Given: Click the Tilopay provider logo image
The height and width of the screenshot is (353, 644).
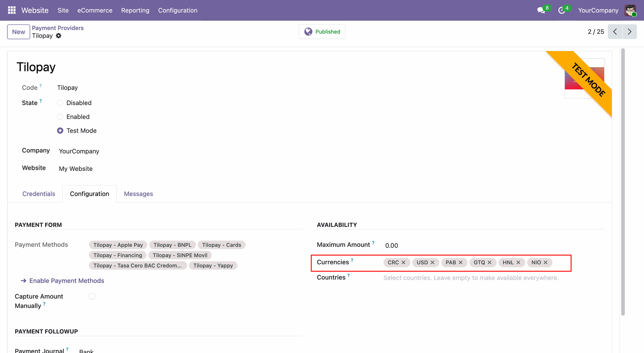Looking at the screenshot, I should coord(584,78).
